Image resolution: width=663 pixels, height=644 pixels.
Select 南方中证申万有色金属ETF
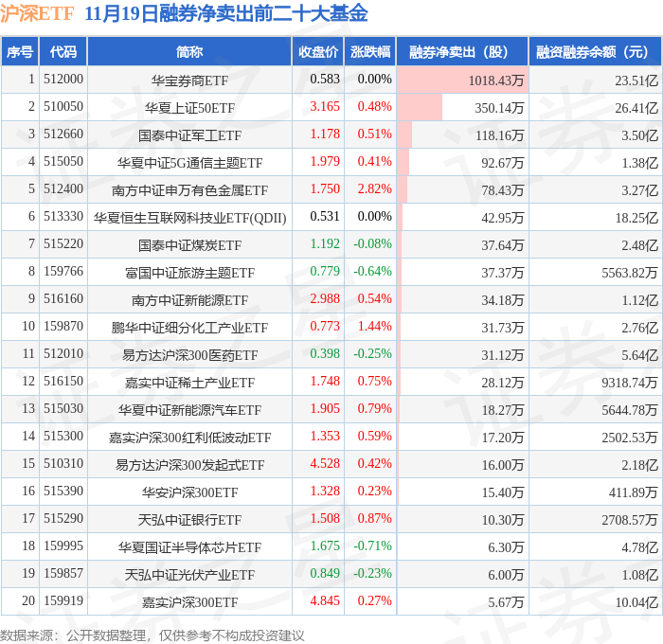pyautogui.click(x=189, y=190)
